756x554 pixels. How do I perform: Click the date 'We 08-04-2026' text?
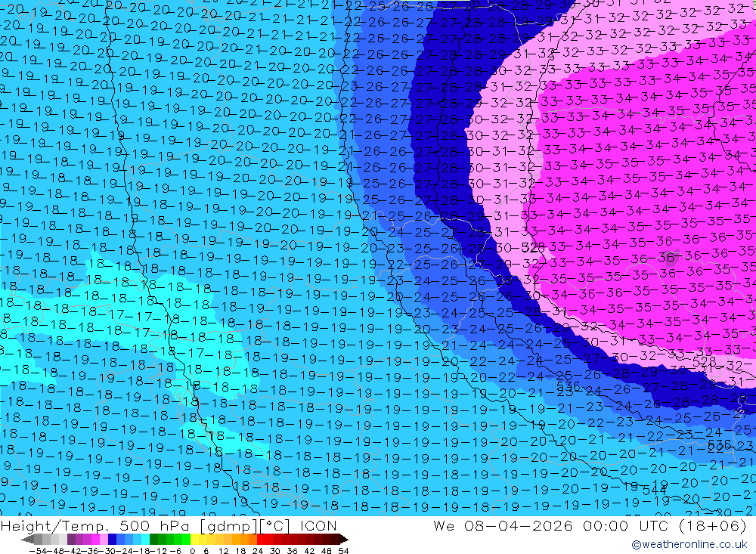tap(503, 525)
